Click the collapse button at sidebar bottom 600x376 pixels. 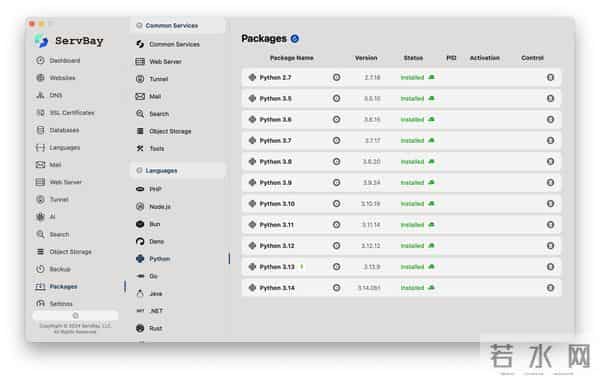click(75, 316)
